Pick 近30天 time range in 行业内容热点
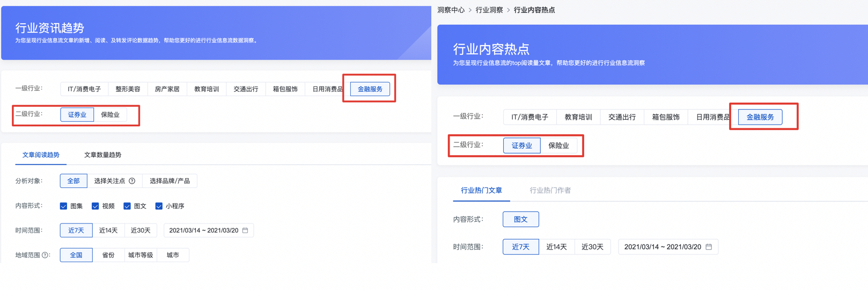Image resolution: width=868 pixels, height=290 pixels. pyautogui.click(x=592, y=247)
